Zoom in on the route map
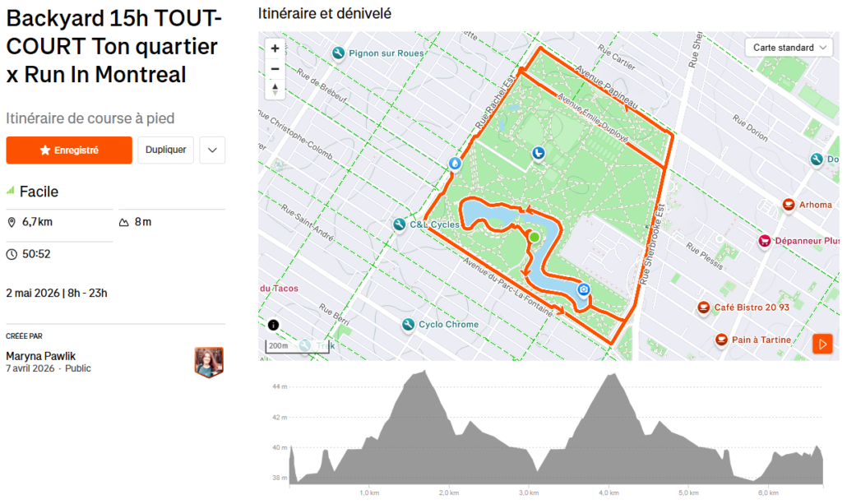 click(275, 48)
